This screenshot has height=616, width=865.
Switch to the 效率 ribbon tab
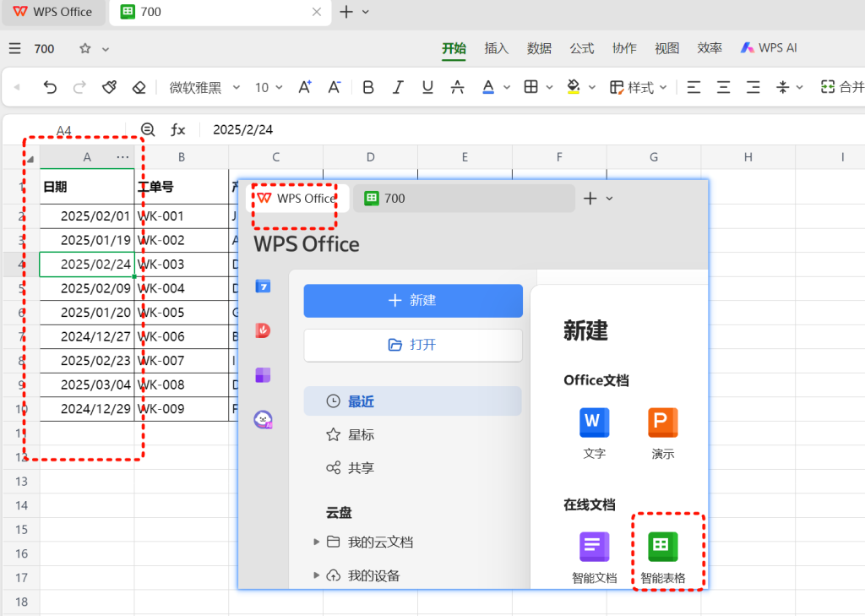click(709, 48)
